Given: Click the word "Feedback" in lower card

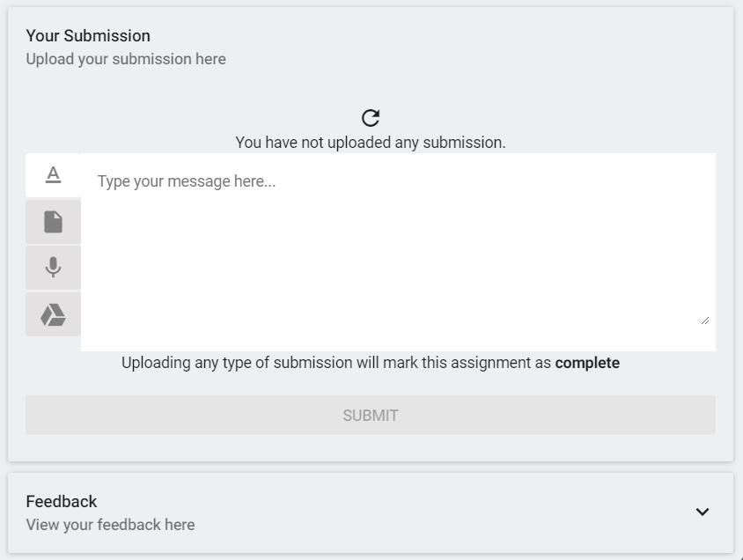Looking at the screenshot, I should [62, 501].
